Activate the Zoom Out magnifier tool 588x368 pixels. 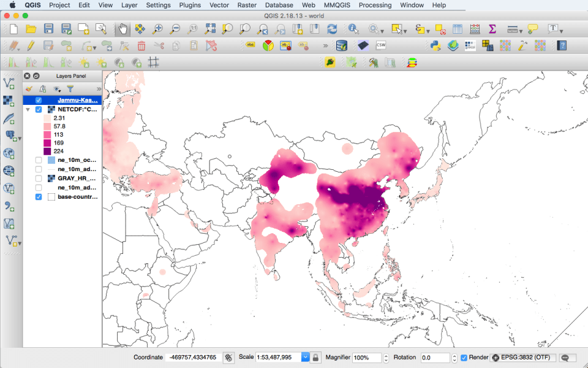point(175,29)
